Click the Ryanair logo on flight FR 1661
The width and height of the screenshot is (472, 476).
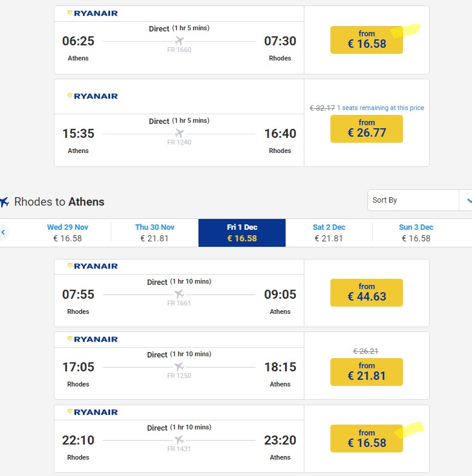[x=92, y=266]
